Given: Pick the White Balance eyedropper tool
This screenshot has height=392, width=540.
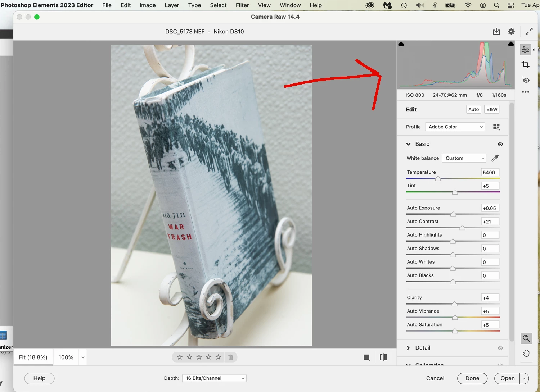Looking at the screenshot, I should tap(495, 158).
